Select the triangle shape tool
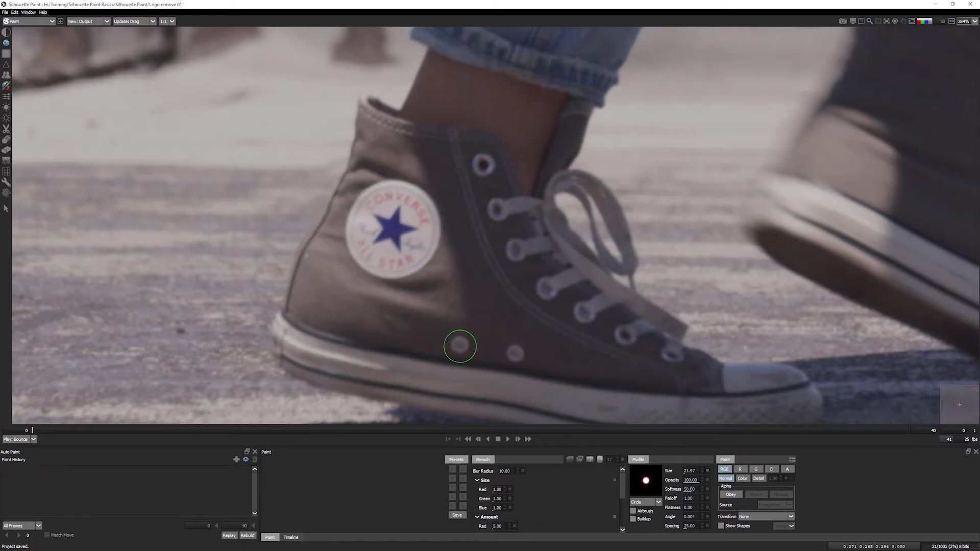 (x=6, y=64)
